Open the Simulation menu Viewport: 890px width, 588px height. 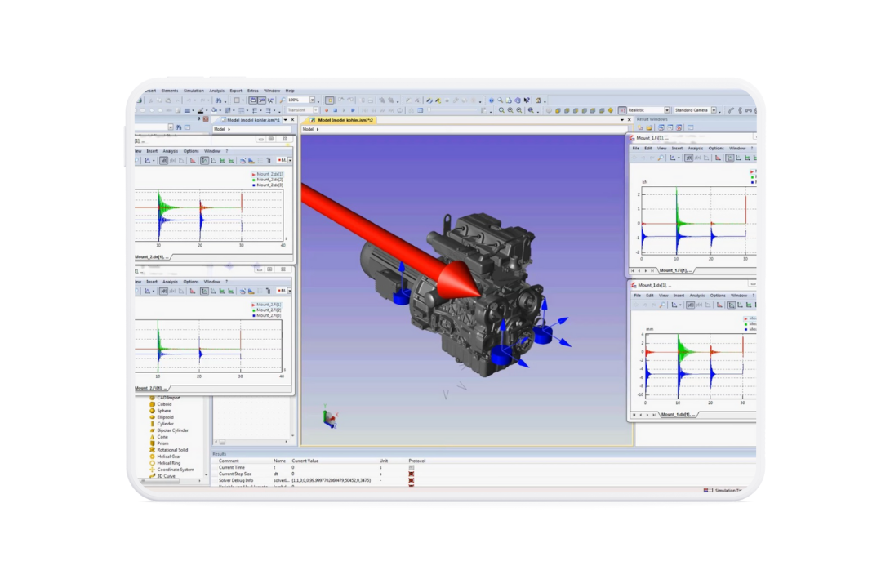click(194, 91)
